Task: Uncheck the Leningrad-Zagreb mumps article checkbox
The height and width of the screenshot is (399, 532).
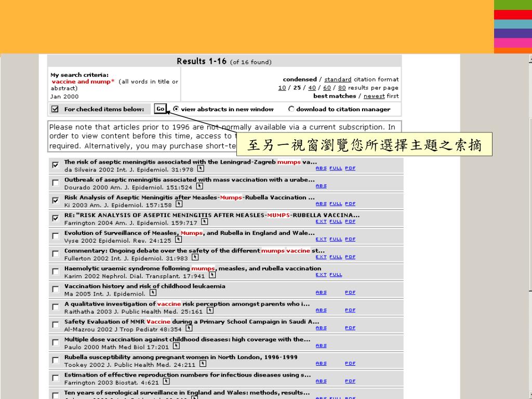Action: (55, 165)
